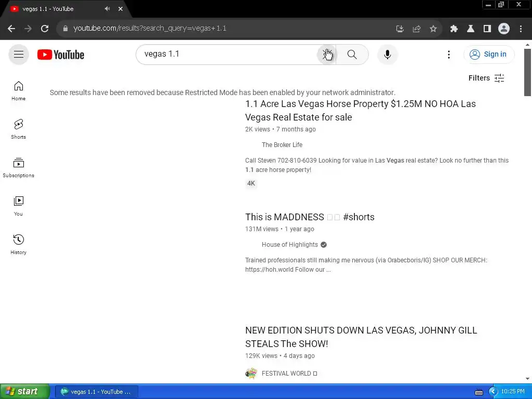
Task: Open the Windows start menu
Action: [24, 392]
